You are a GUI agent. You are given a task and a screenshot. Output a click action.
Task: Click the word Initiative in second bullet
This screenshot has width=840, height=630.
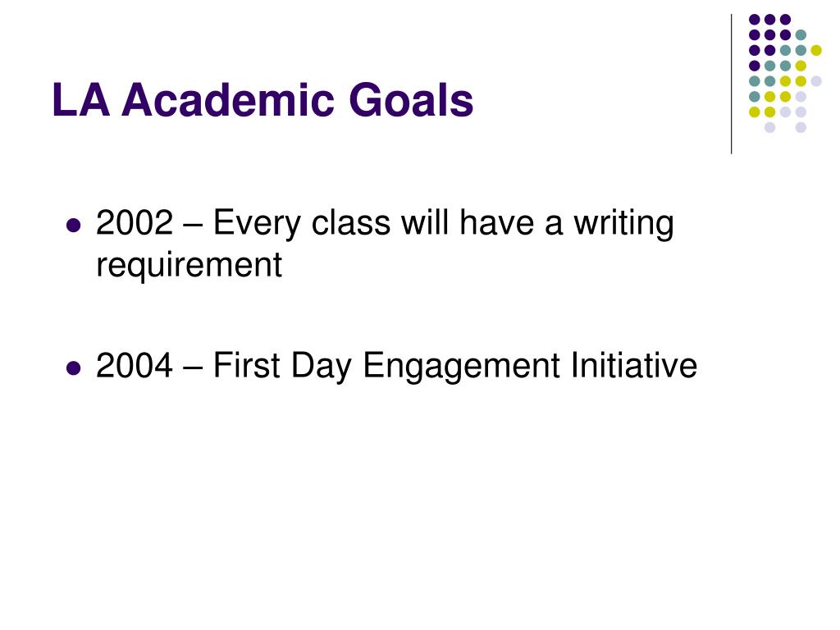634,365
